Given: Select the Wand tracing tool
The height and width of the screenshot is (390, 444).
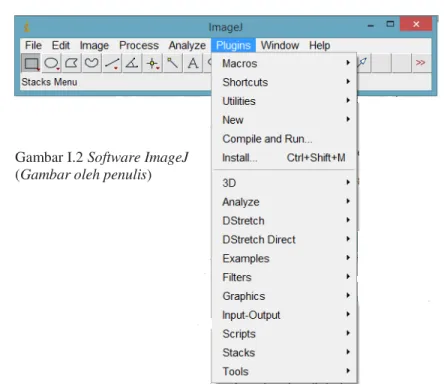Looking at the screenshot, I should click(x=172, y=63).
